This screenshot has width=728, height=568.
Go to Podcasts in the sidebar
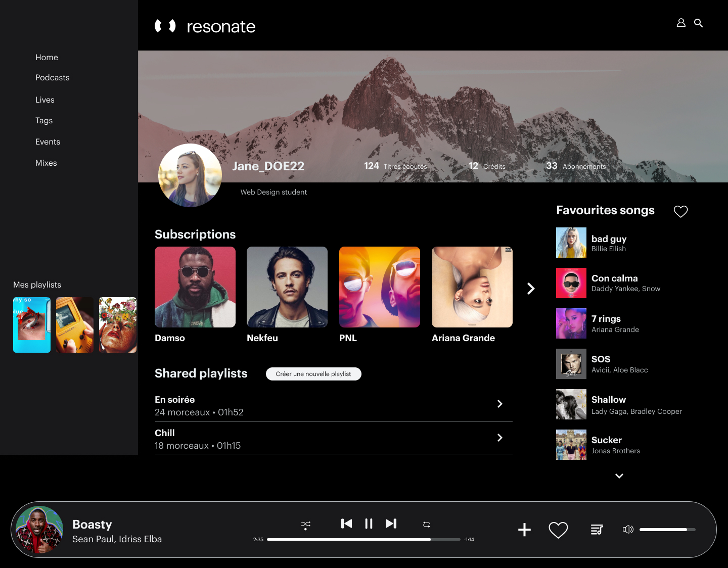[52, 77]
